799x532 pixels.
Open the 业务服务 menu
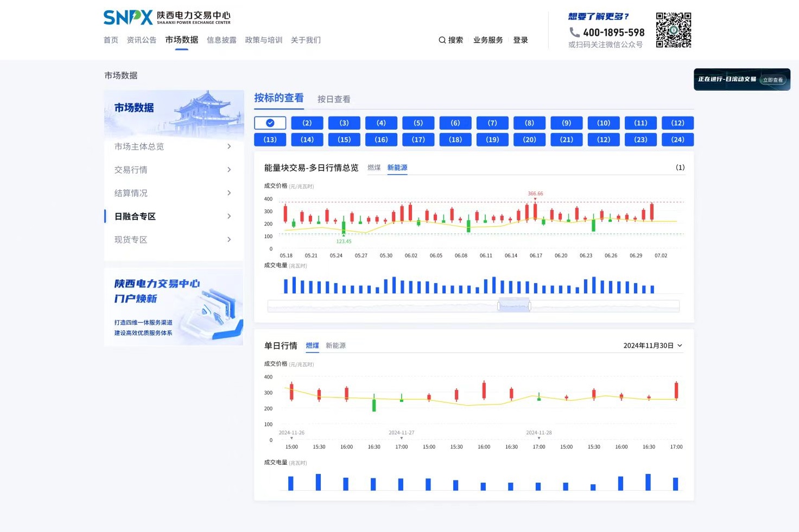click(487, 40)
